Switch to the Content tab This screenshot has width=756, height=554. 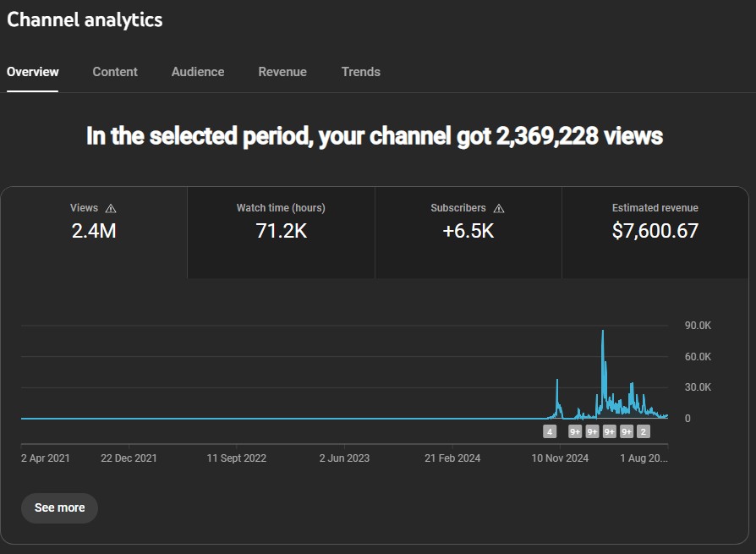click(115, 72)
